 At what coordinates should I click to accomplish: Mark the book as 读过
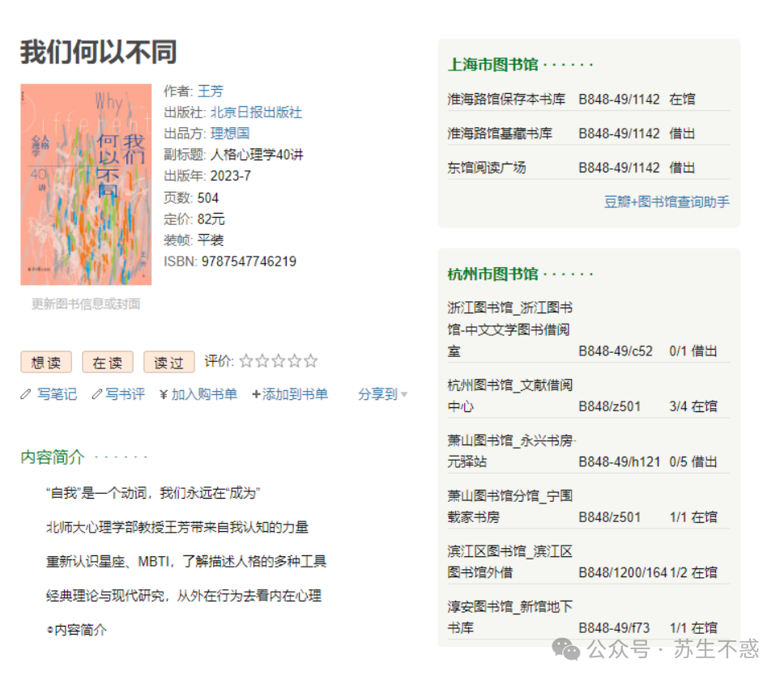point(169,362)
